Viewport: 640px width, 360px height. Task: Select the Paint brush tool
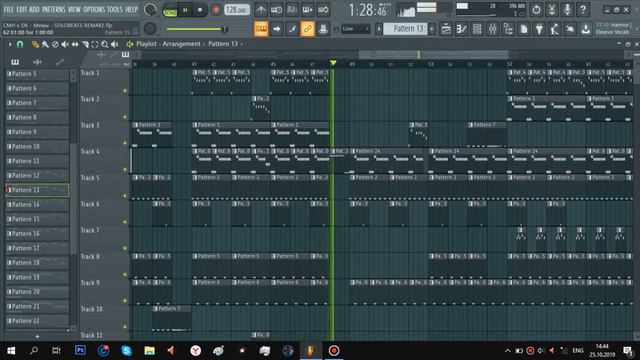pos(45,44)
